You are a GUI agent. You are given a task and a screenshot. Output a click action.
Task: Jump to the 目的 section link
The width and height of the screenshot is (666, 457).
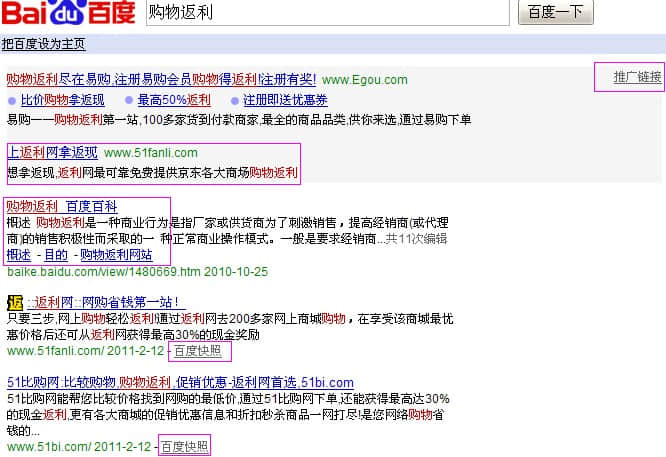click(x=55, y=255)
